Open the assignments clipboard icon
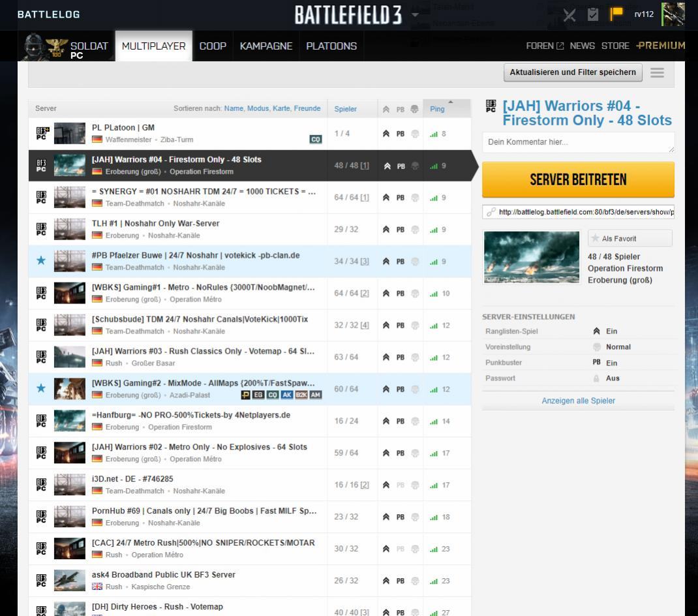The image size is (698, 616). coord(593,14)
